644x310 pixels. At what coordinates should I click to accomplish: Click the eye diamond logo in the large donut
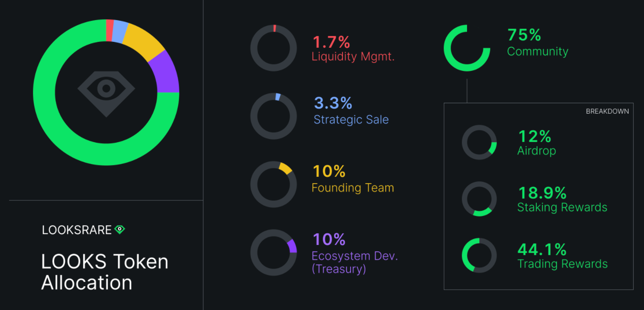(x=106, y=93)
